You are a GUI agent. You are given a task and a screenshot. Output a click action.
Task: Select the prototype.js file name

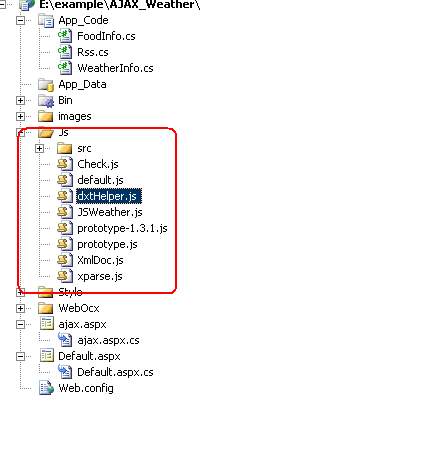[x=107, y=244]
